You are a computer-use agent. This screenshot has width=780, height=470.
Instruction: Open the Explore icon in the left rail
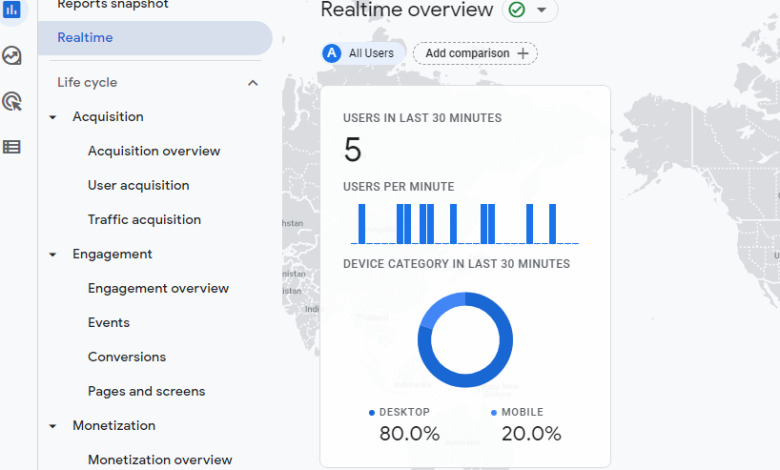point(12,56)
